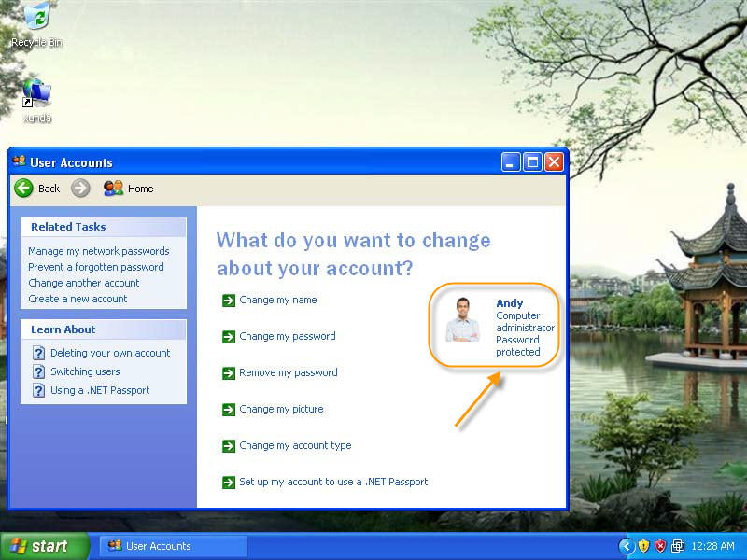Click the grey Forward arrow icon
The height and width of the screenshot is (560, 747).
[80, 189]
